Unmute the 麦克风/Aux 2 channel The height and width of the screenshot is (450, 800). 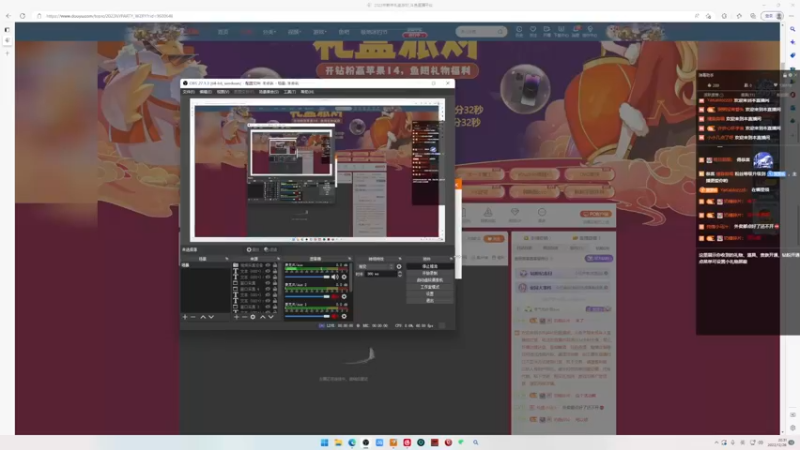[335, 296]
